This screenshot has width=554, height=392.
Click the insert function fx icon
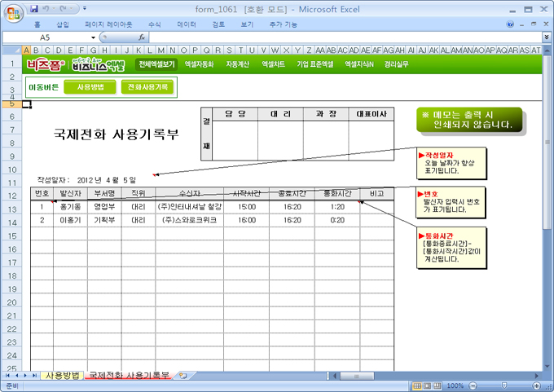[142, 37]
